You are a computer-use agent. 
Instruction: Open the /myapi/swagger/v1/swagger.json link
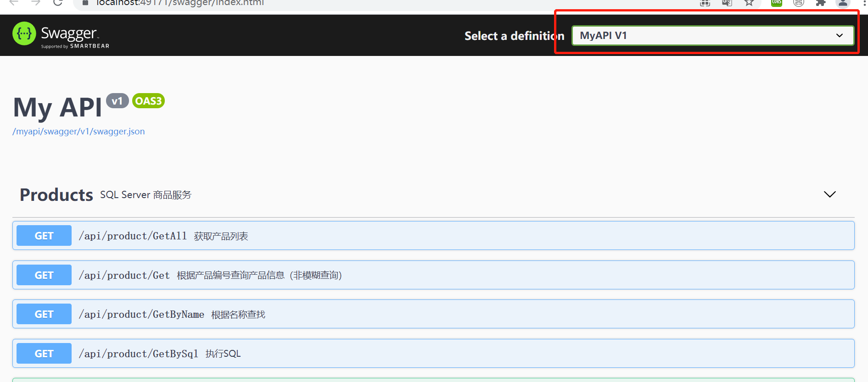click(78, 132)
